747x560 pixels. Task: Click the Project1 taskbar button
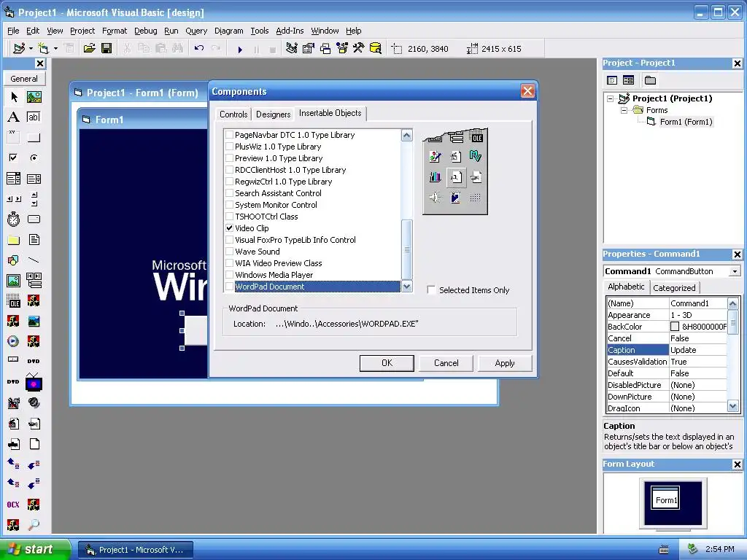click(x=136, y=550)
